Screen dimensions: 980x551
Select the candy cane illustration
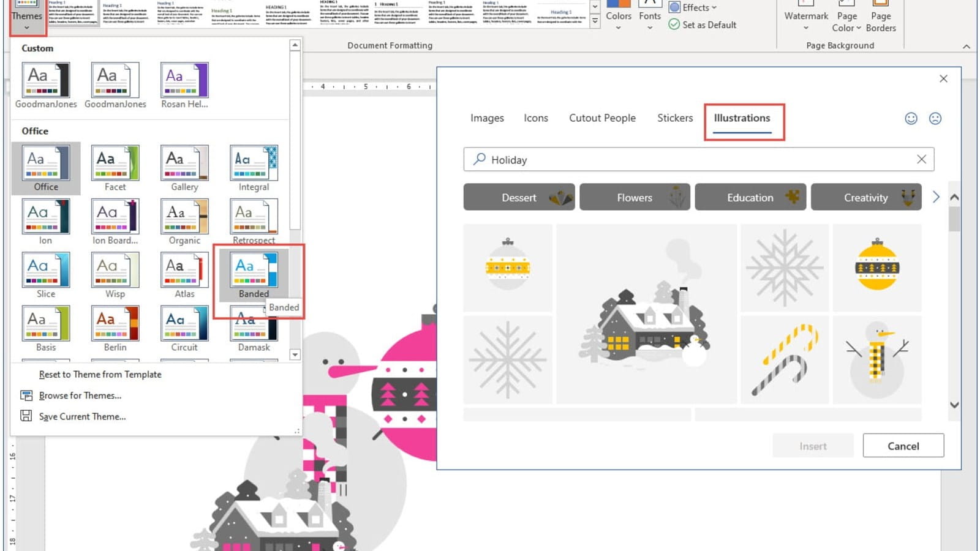785,359
